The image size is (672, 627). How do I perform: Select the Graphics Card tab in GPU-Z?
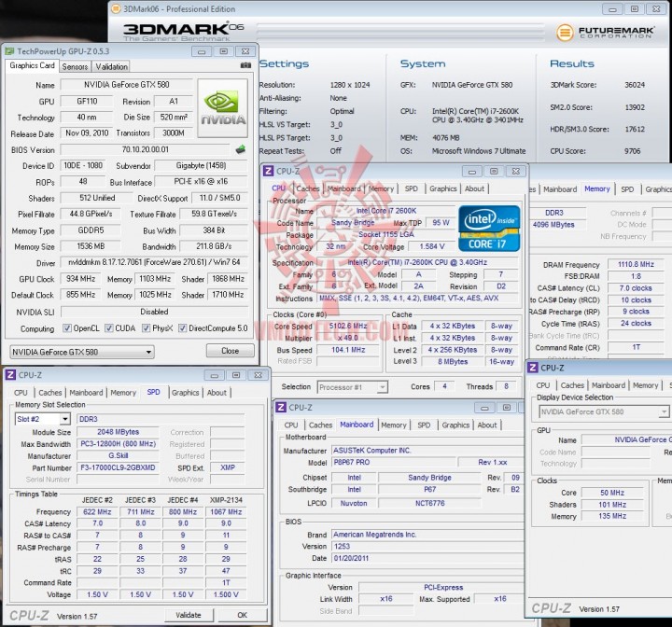point(32,65)
